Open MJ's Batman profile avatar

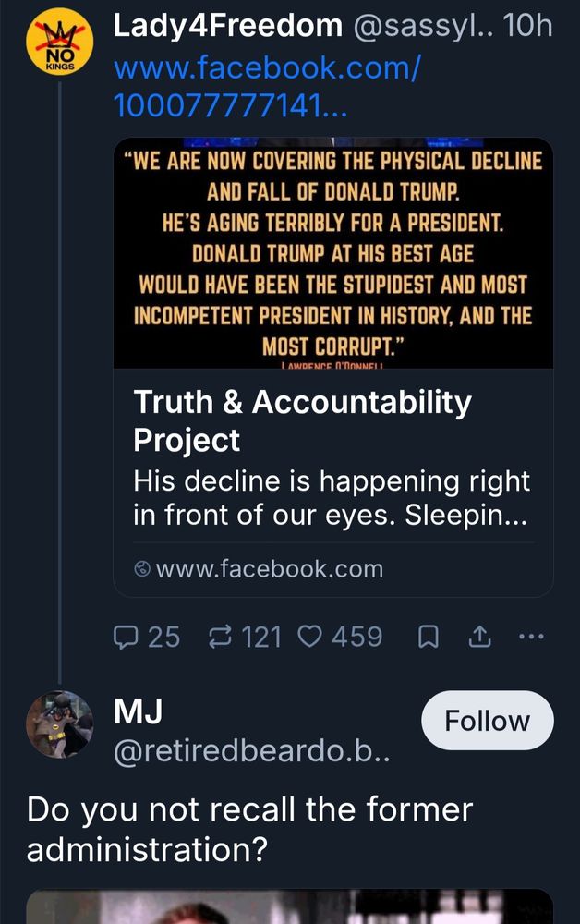(59, 724)
